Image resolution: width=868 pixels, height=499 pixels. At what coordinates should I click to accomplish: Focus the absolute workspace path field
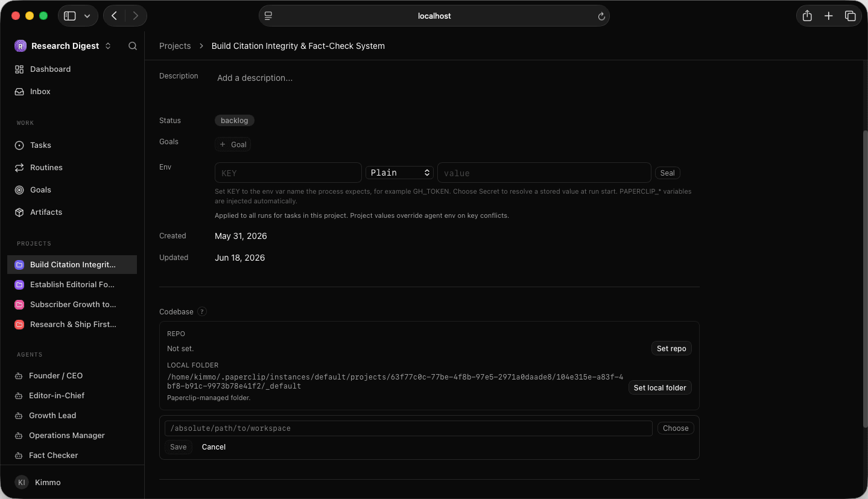pyautogui.click(x=408, y=428)
